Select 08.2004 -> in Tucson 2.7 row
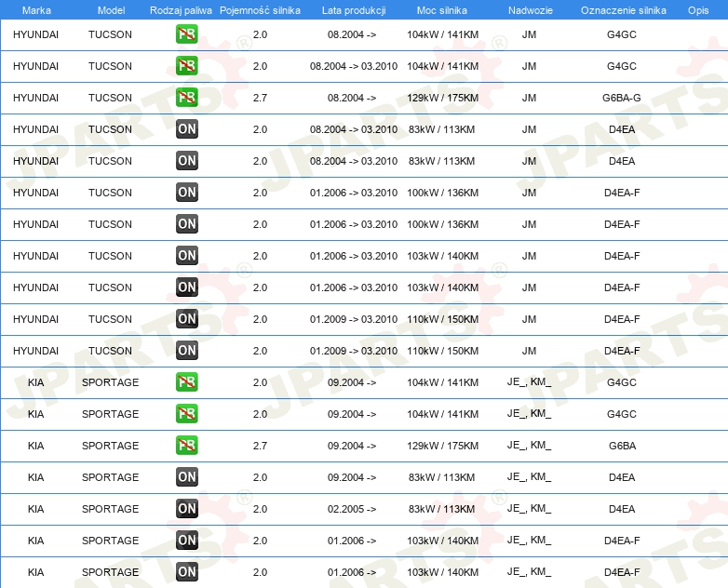Viewport: 728px width, 588px height. (x=352, y=98)
